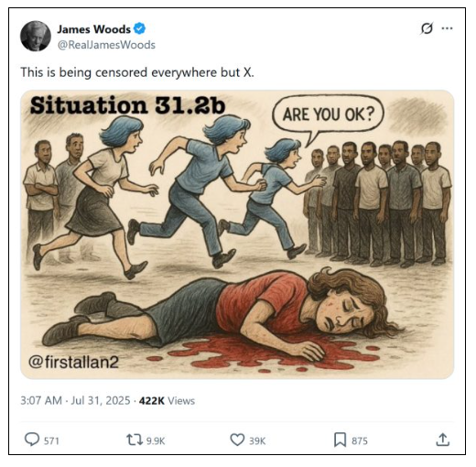Click the 9.9K reposts count
Screen dimensions: 476x467
(156, 441)
